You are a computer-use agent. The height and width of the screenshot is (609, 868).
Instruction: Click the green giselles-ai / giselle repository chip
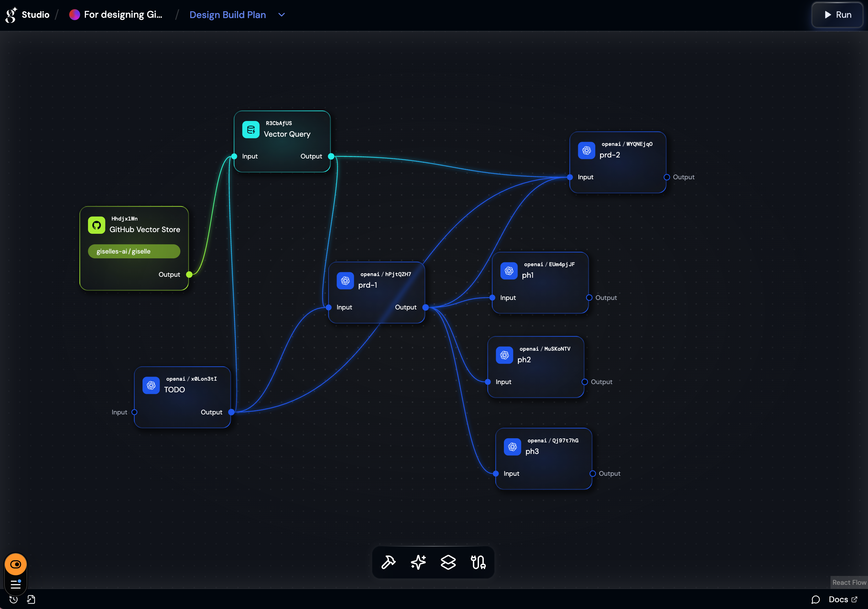point(134,251)
